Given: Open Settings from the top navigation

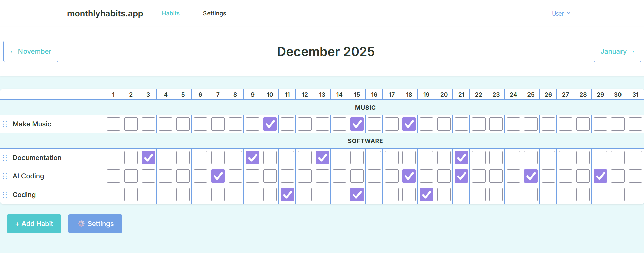Looking at the screenshot, I should pos(215,13).
